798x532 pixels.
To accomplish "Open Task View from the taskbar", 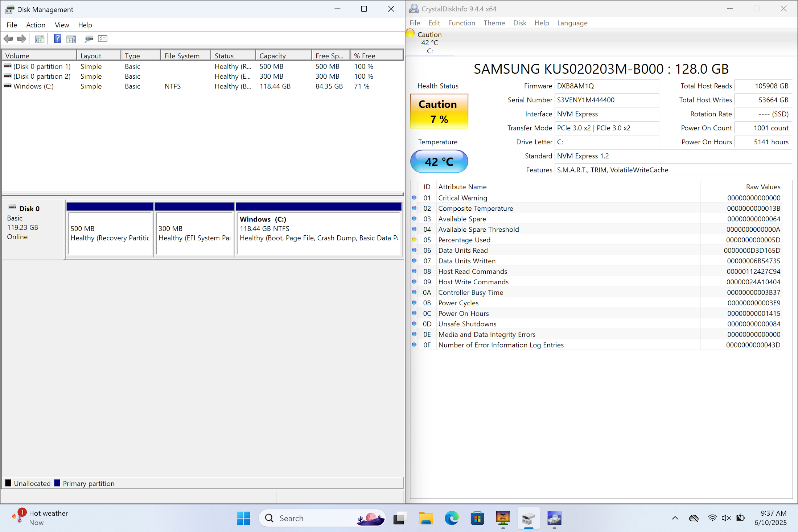I will point(399,518).
